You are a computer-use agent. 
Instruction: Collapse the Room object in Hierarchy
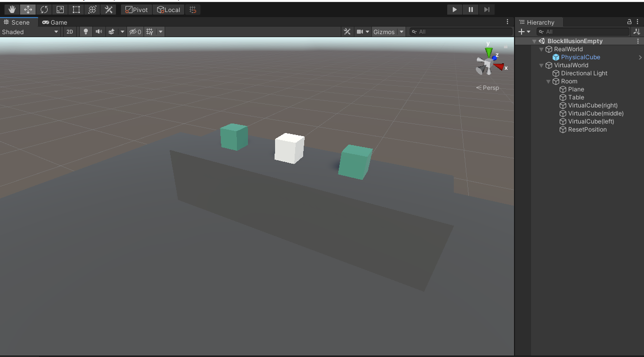549,81
